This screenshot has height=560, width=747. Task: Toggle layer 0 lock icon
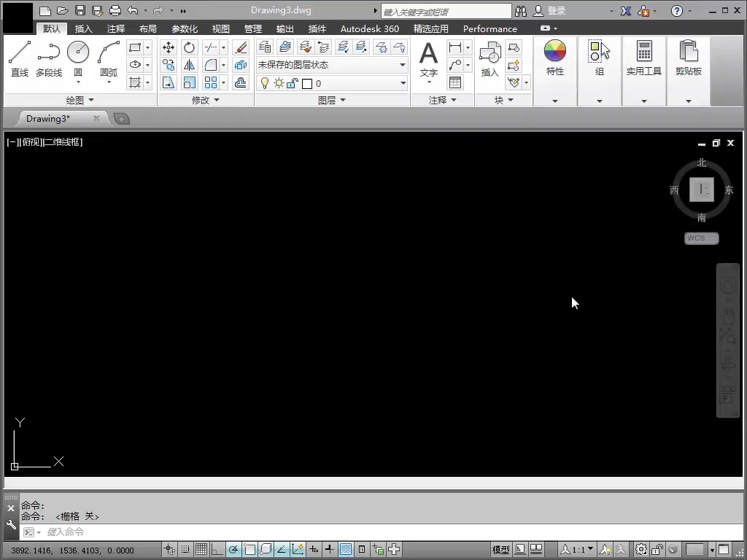click(292, 83)
